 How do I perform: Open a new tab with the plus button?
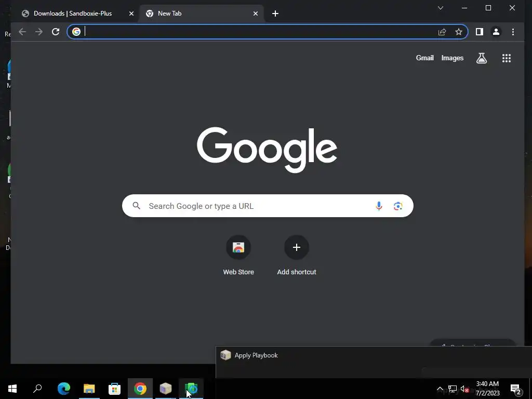(x=275, y=14)
